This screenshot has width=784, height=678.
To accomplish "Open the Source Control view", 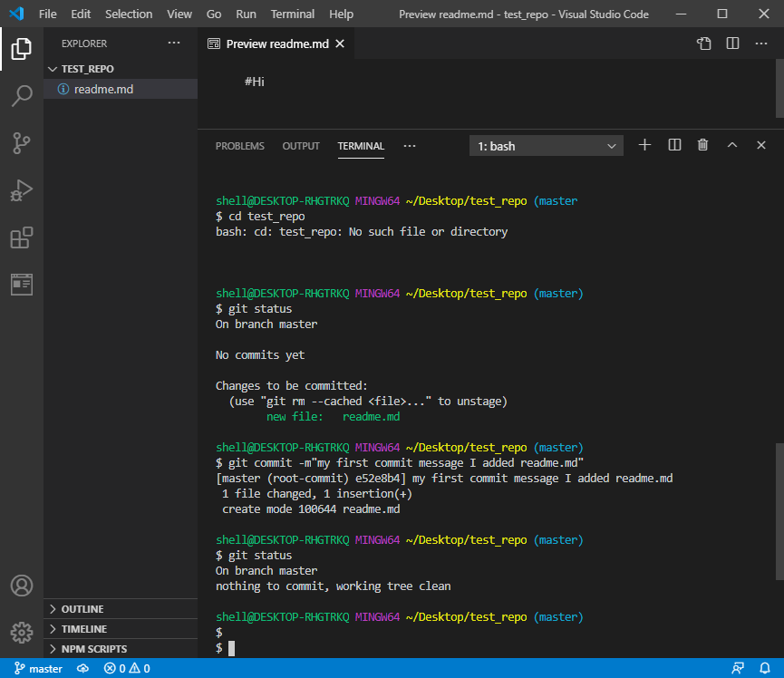I will click(x=22, y=143).
